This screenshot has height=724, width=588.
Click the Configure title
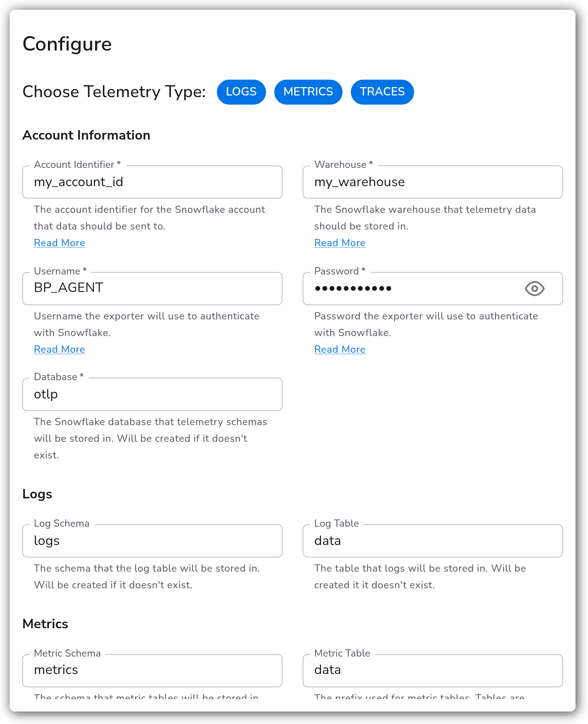67,44
